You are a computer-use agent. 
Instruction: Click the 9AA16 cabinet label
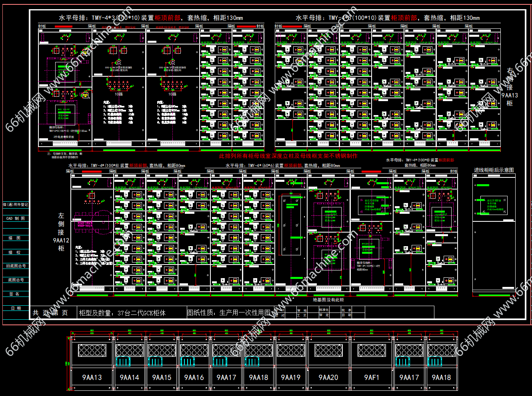[194, 377]
